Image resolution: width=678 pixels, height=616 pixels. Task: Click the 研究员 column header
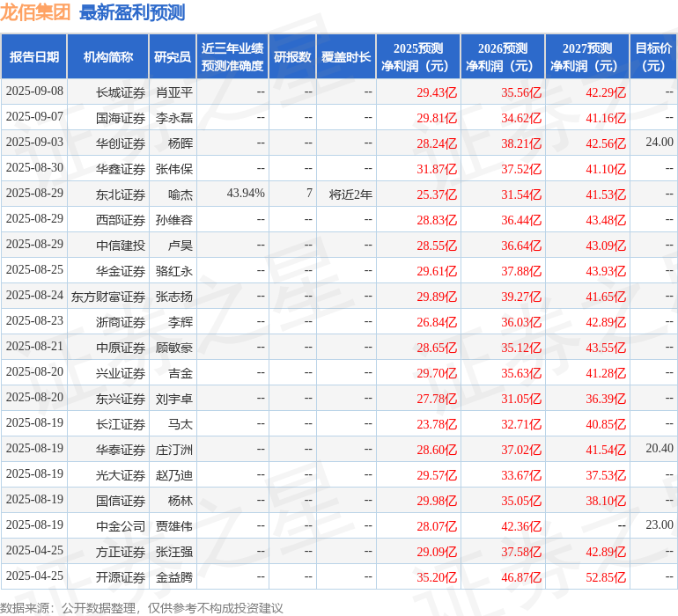pos(172,57)
